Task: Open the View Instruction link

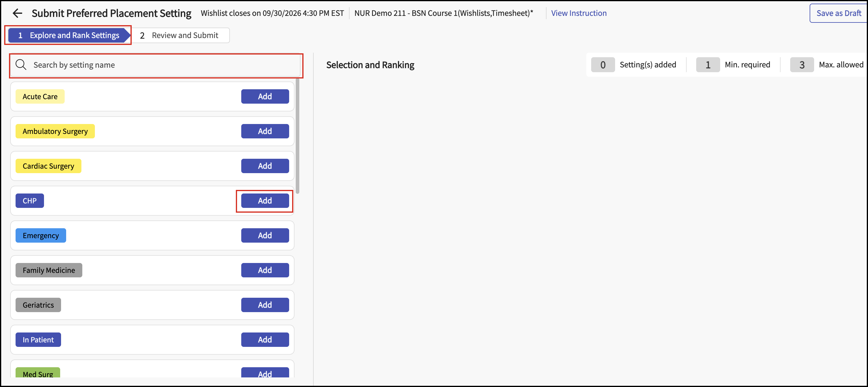Action: (579, 13)
